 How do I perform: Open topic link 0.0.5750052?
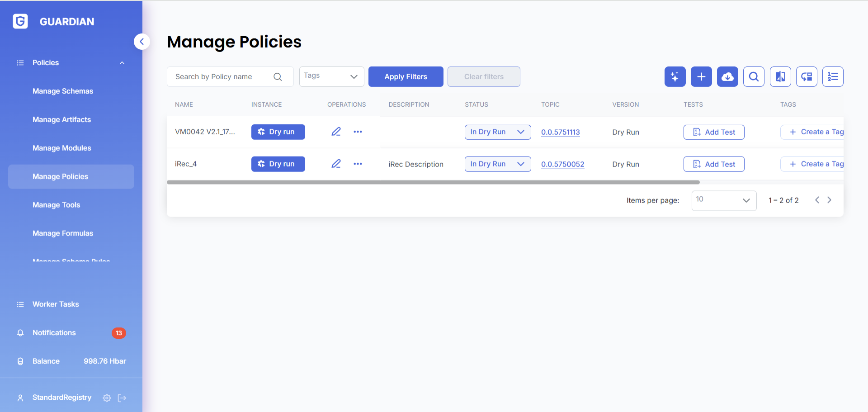[562, 164]
